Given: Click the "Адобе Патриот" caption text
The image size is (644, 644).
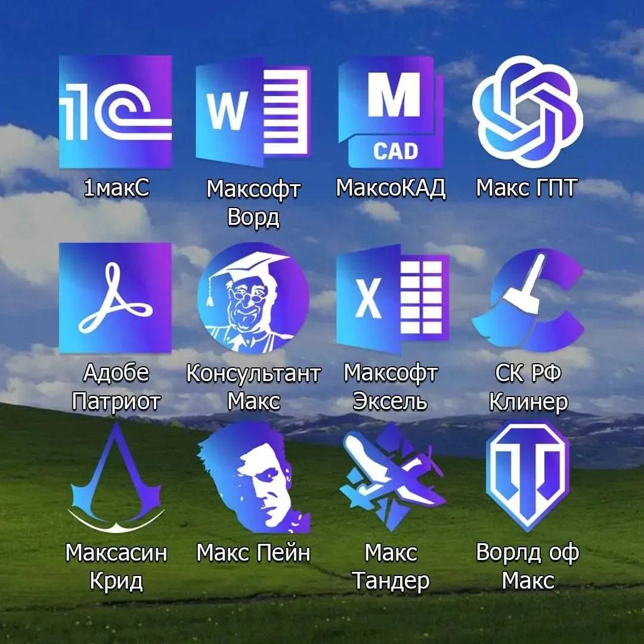Looking at the screenshot, I should point(116,387).
